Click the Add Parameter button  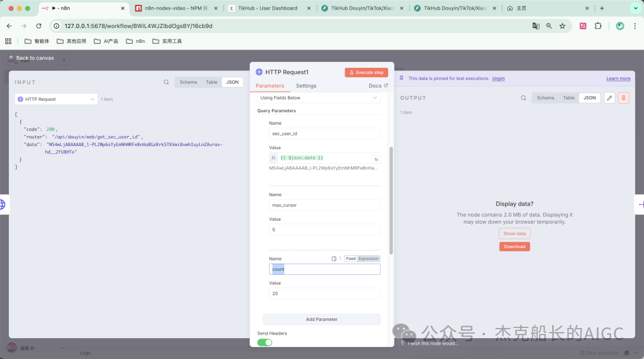pyautogui.click(x=321, y=319)
